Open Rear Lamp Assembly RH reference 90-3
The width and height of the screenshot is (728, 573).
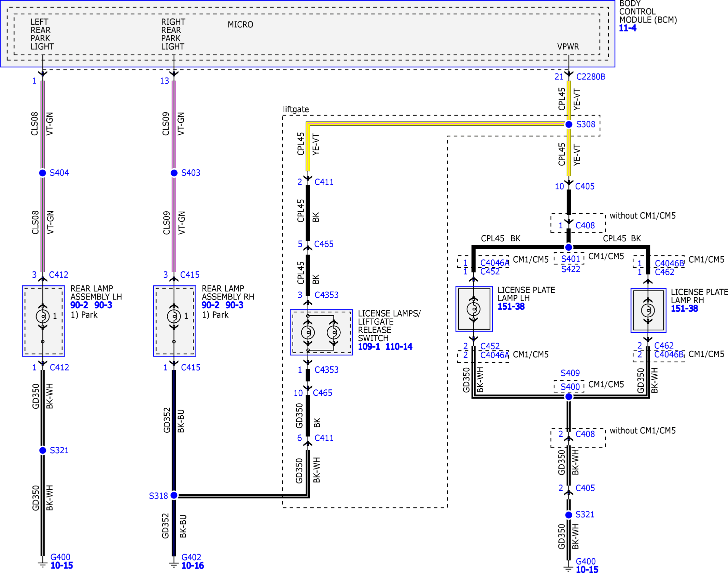pos(234,305)
